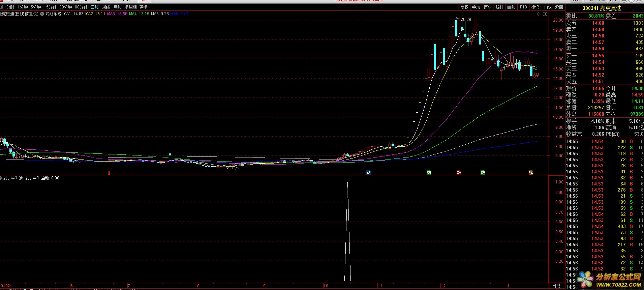This screenshot has width=644, height=290.
Task: Toggle the side panel icon near price axis
Action: (544, 14)
